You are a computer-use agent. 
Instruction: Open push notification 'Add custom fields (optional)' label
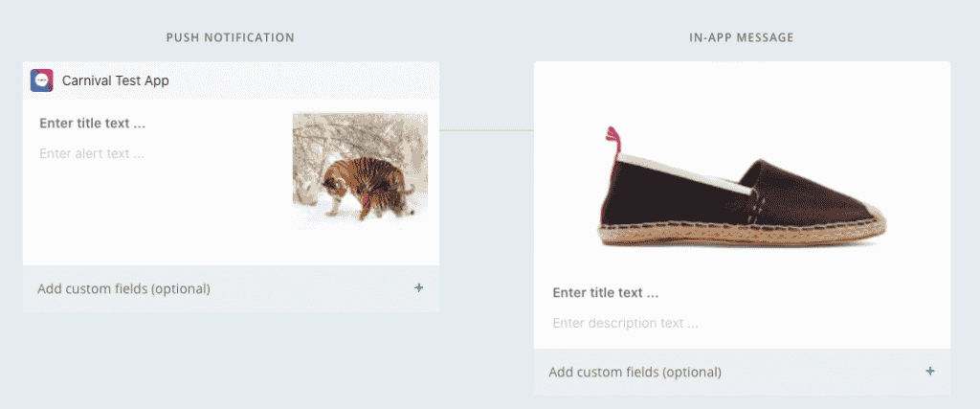(x=123, y=288)
